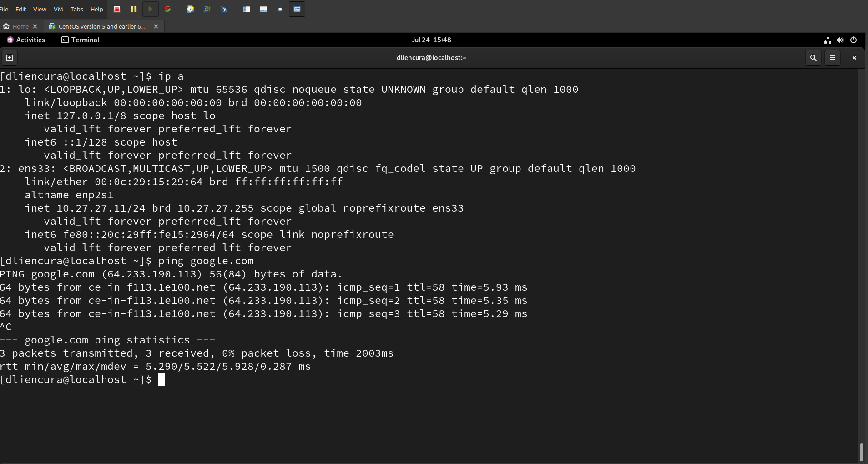This screenshot has height=464, width=868.
Task: Open the Tabs menu
Action: 77,9
